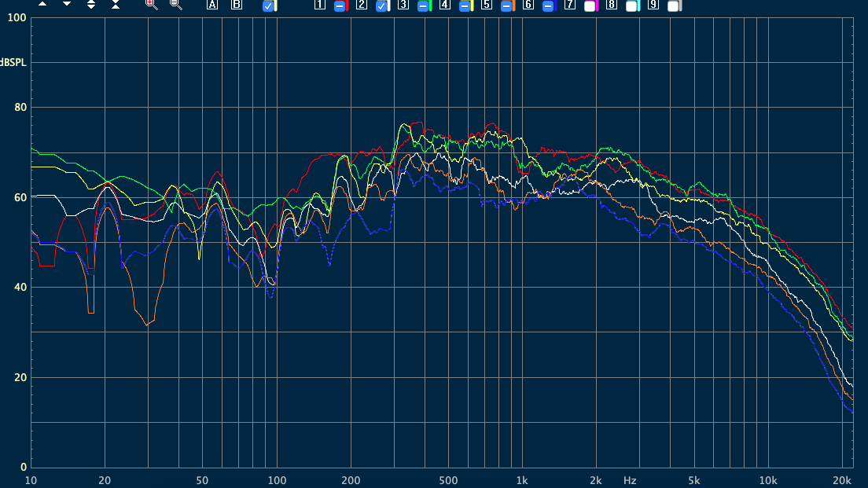This screenshot has height=488, width=868.
Task: Click the boxed number 8 trace button
Action: coord(611,5)
